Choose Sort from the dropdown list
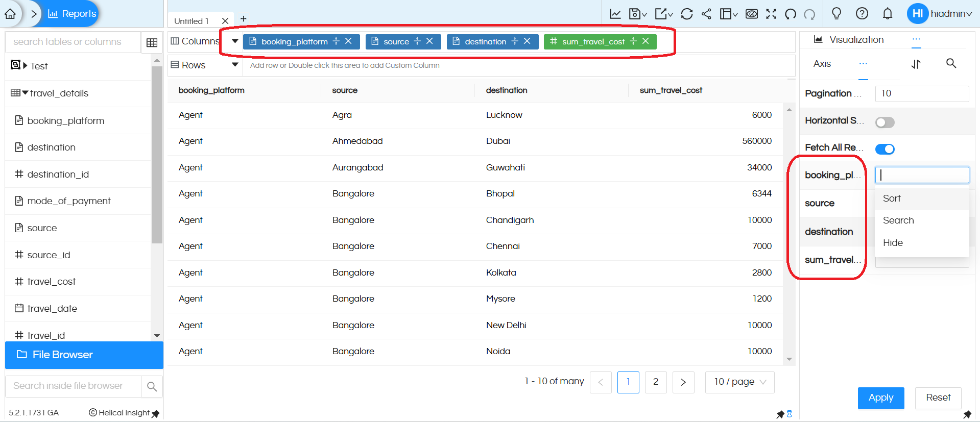This screenshot has width=980, height=422. tap(922, 198)
